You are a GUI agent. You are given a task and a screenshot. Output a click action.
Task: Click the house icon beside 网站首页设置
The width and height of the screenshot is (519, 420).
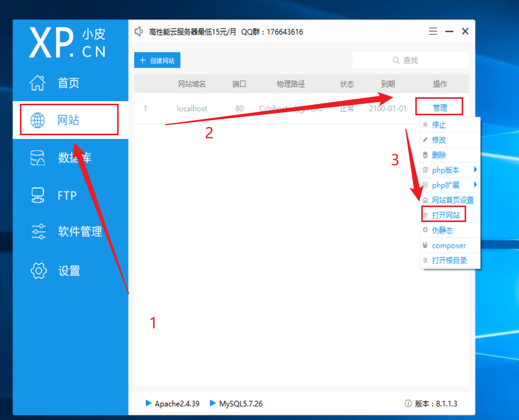[425, 200]
